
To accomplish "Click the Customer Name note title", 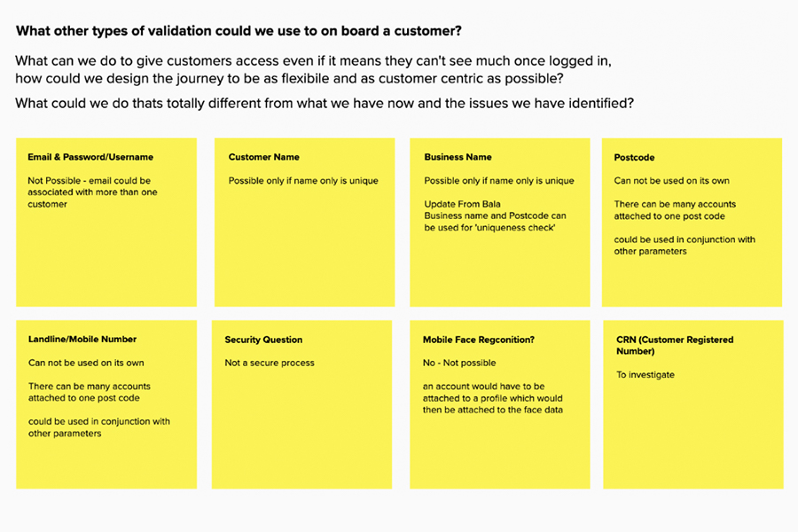I will (263, 157).
